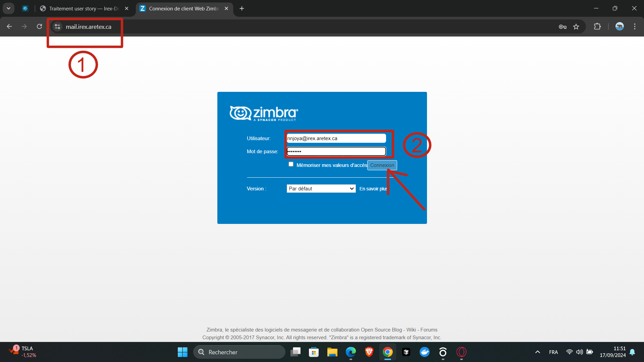
Task: Select the Connexion de client Web Zimbra tab
Action: (184, 8)
